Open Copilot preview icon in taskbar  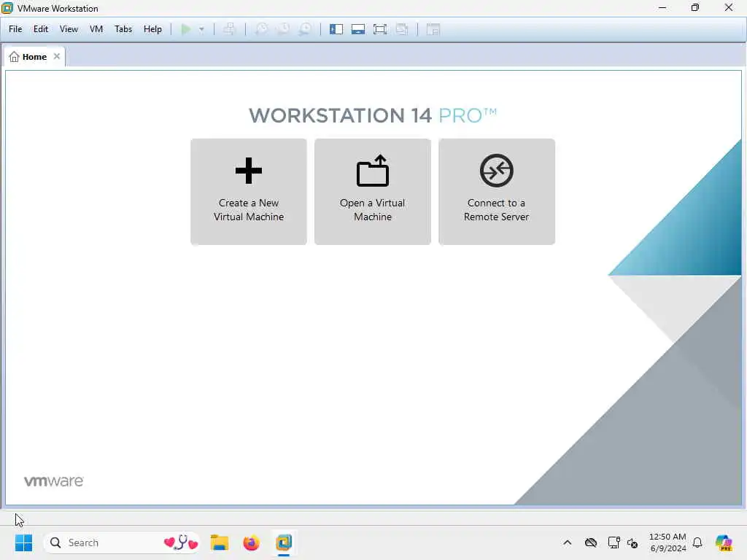[x=724, y=542]
